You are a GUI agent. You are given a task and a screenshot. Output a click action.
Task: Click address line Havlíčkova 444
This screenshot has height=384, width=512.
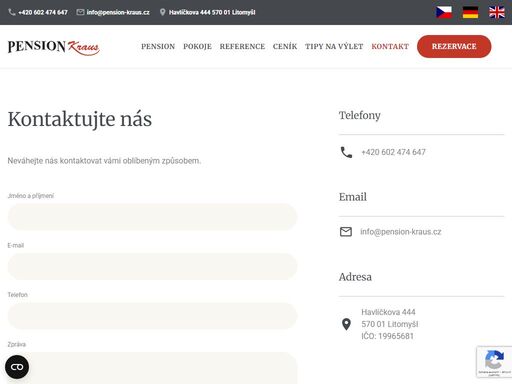pos(388,312)
